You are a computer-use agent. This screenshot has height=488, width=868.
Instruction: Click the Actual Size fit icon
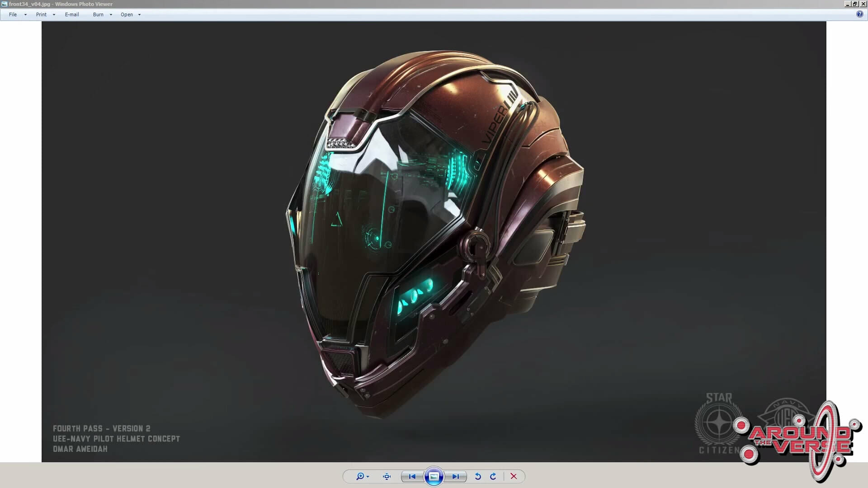(387, 476)
